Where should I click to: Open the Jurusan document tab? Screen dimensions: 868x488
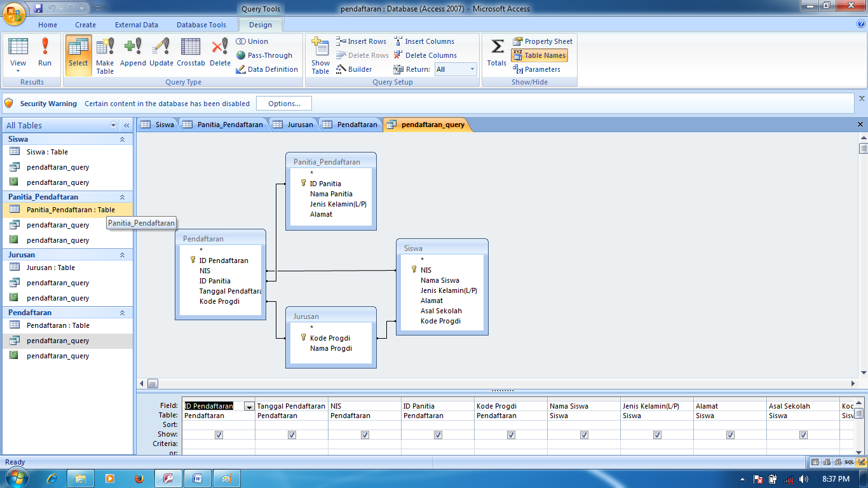click(x=294, y=125)
